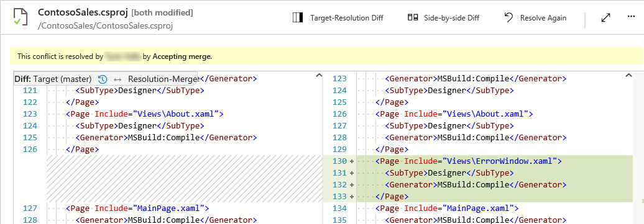Click the Resolve Again button

point(536,17)
